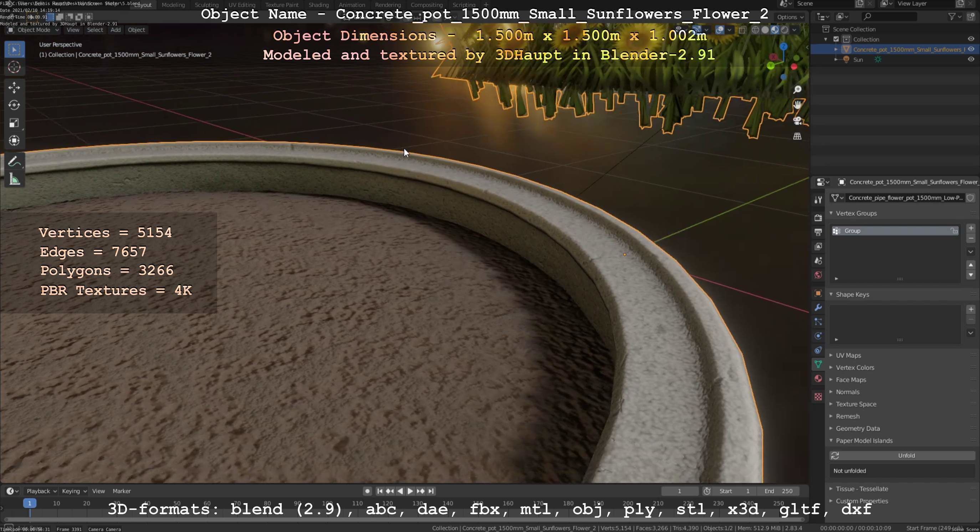Open the UV Editing workspace tab
The height and width of the screenshot is (532, 980).
click(242, 5)
